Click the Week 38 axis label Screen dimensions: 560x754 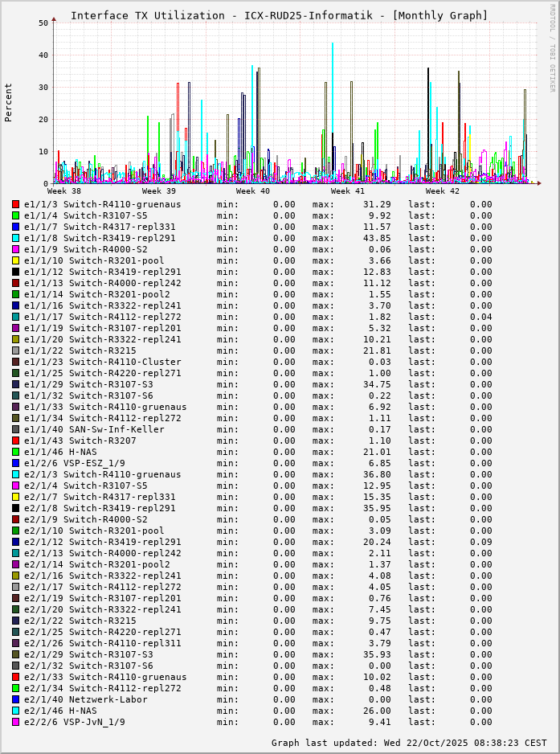(64, 191)
